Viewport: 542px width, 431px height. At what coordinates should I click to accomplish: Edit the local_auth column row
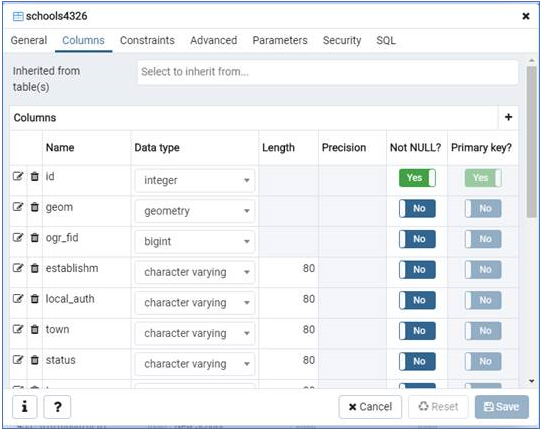[18, 299]
